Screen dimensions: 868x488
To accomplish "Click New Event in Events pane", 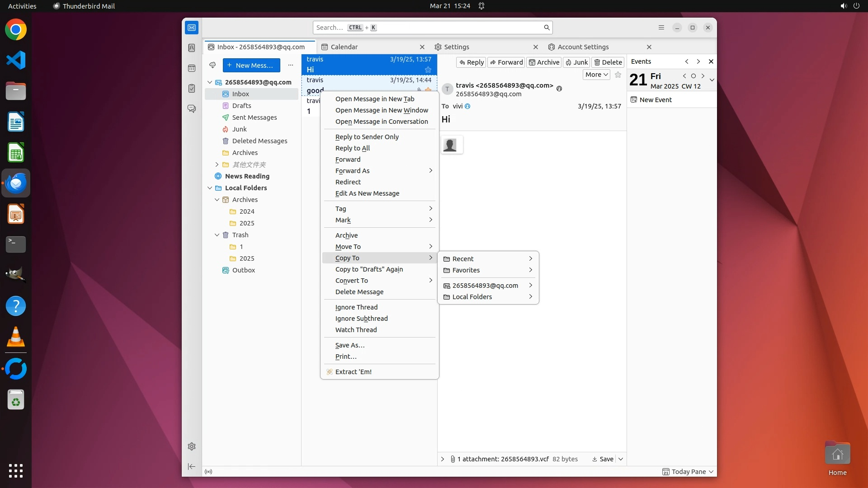I will pyautogui.click(x=655, y=100).
